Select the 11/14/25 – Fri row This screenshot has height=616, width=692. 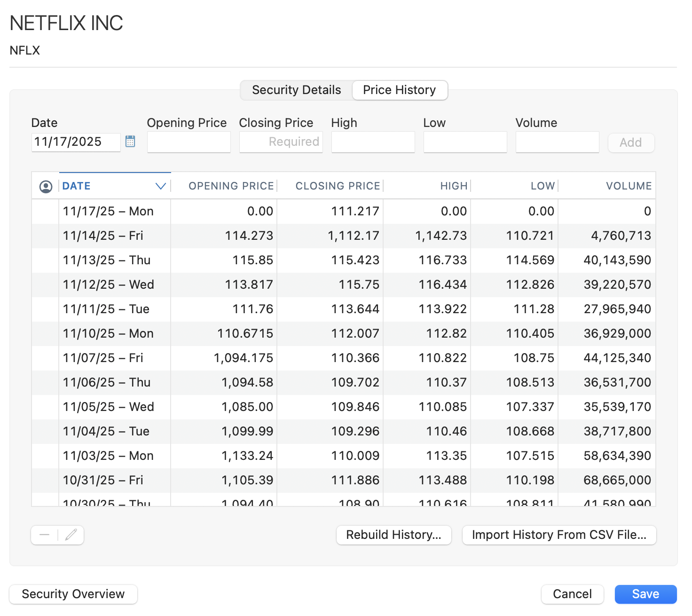[x=344, y=236]
